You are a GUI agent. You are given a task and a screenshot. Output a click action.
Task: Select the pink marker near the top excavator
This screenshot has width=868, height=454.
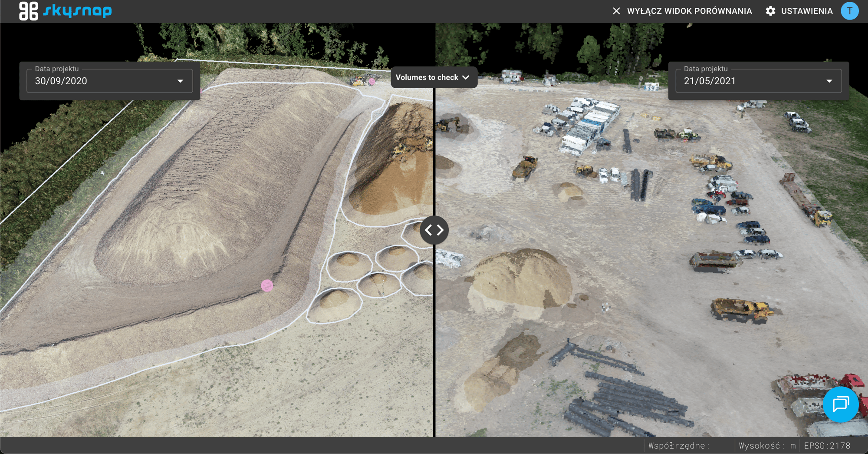[372, 81]
